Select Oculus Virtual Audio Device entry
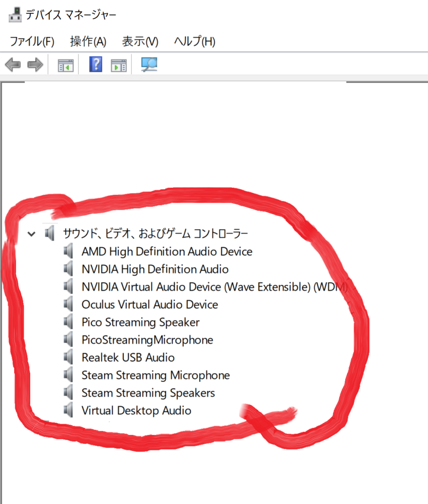Viewport: 428px width, 504px height. tap(150, 305)
